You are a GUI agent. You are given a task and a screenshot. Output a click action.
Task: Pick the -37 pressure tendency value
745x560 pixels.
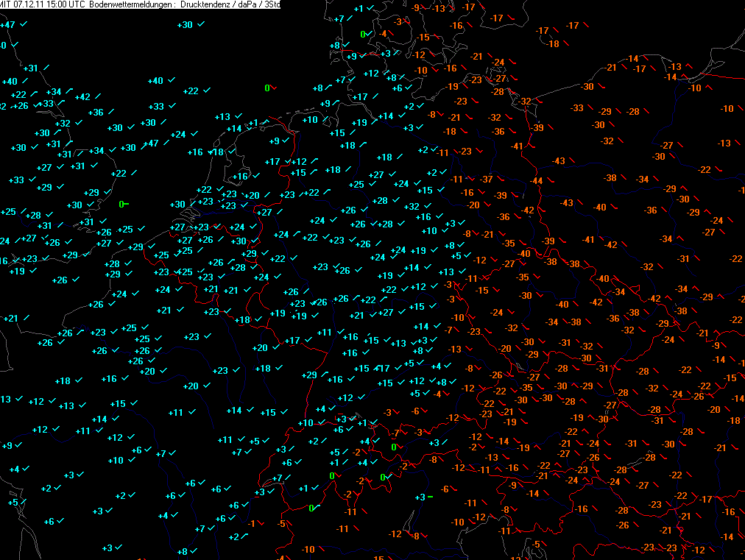click(486, 180)
